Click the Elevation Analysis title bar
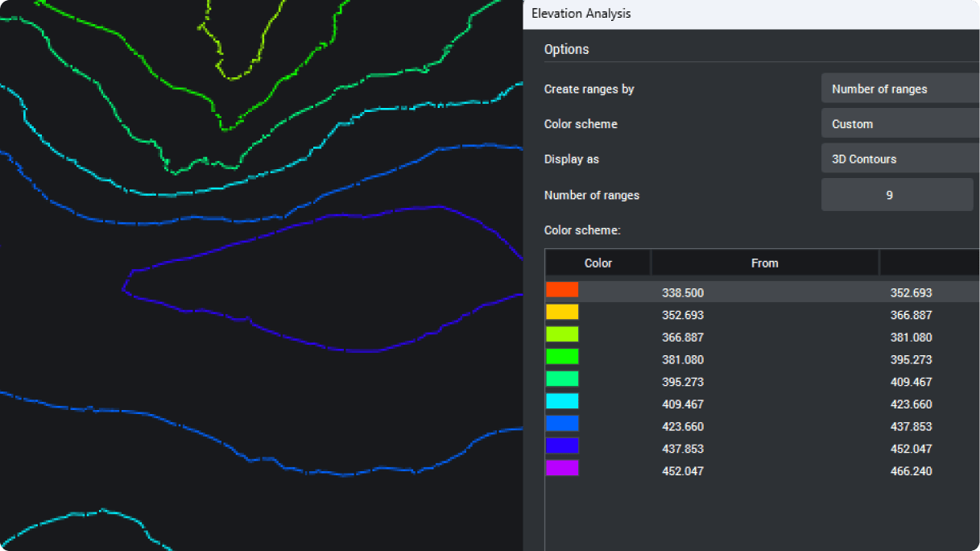Viewport: 980px width, 551px height. 581,14
